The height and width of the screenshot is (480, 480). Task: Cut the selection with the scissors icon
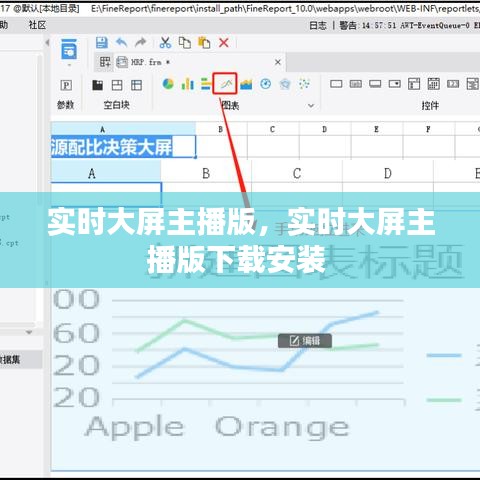[165, 43]
